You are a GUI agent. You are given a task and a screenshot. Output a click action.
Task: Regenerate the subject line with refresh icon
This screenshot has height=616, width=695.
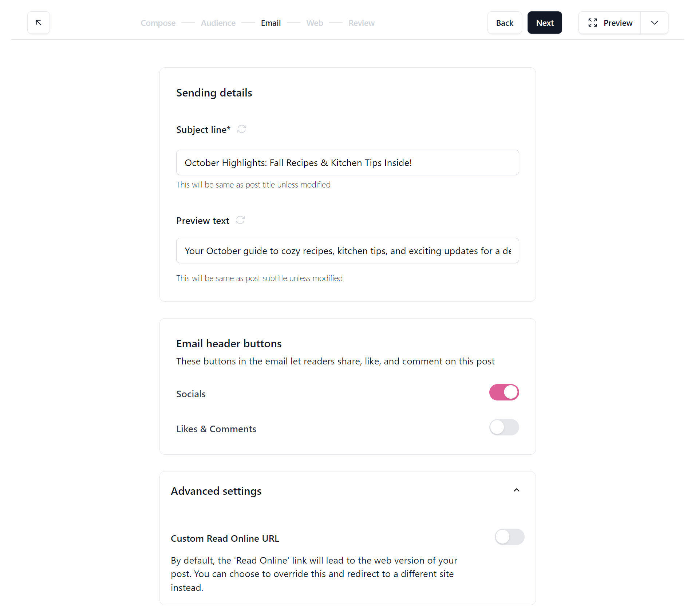(241, 129)
